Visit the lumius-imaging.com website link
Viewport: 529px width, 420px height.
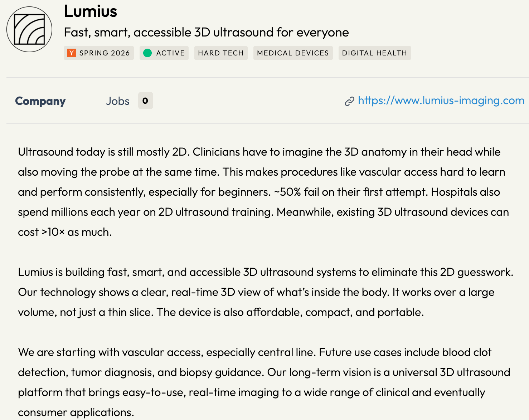tap(441, 101)
